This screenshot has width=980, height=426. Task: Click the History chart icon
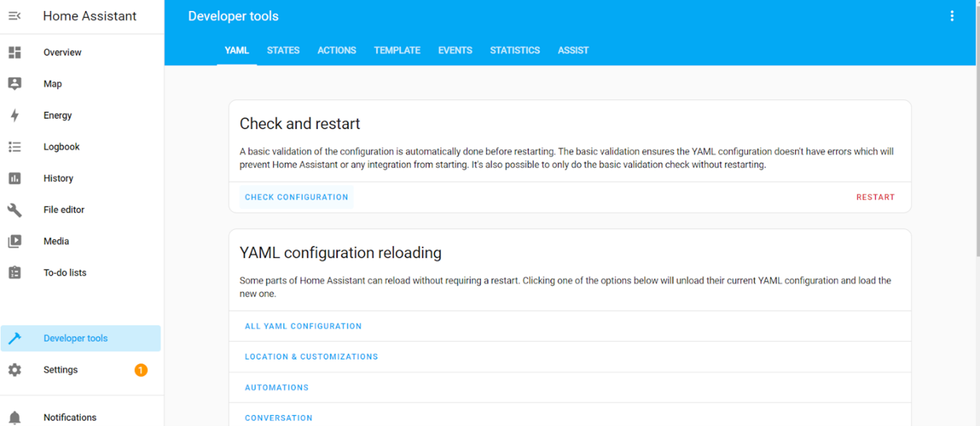coord(14,178)
